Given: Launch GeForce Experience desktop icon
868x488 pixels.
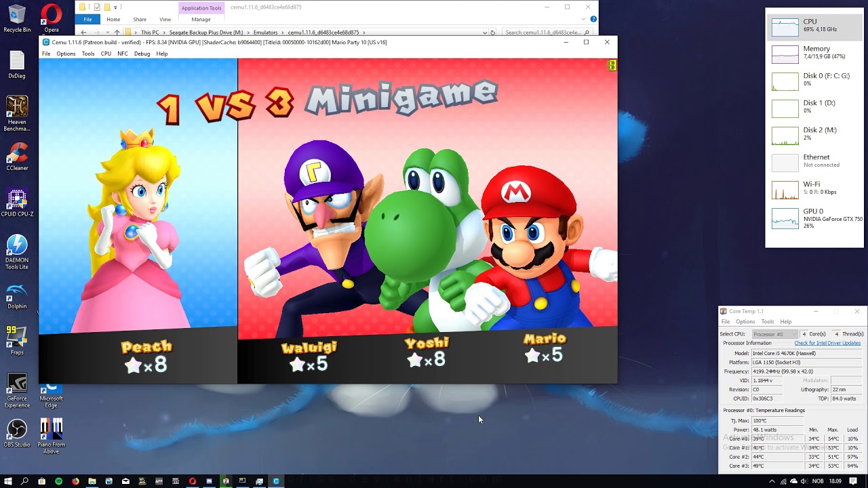Looking at the screenshot, I should click(x=17, y=390).
